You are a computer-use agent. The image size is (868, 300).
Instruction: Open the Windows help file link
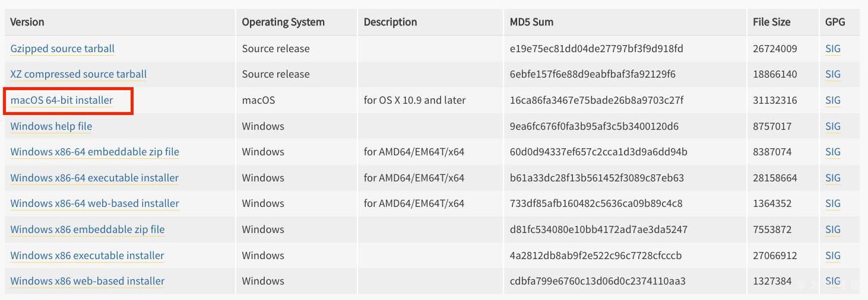coord(51,126)
